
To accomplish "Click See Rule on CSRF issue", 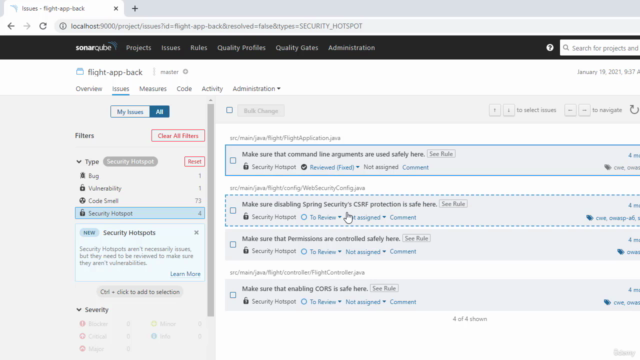I will tap(453, 204).
